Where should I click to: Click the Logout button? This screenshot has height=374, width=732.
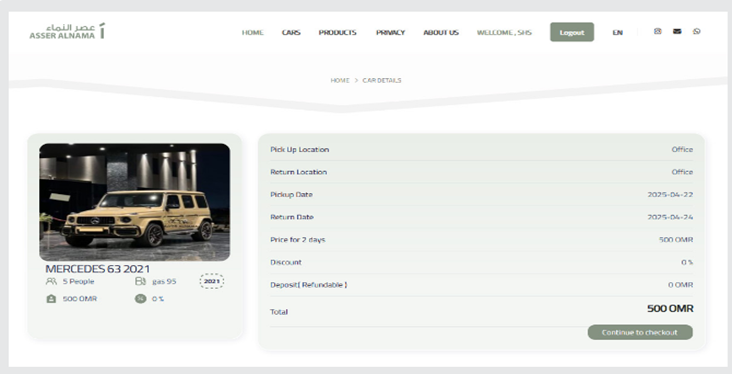pos(572,32)
